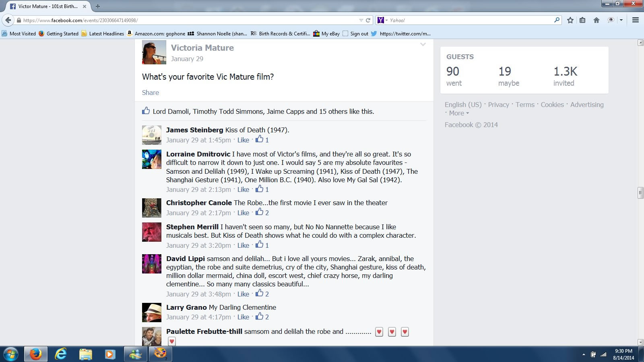
Task: Click Like on Larry Grano's comment
Action: tap(243, 317)
